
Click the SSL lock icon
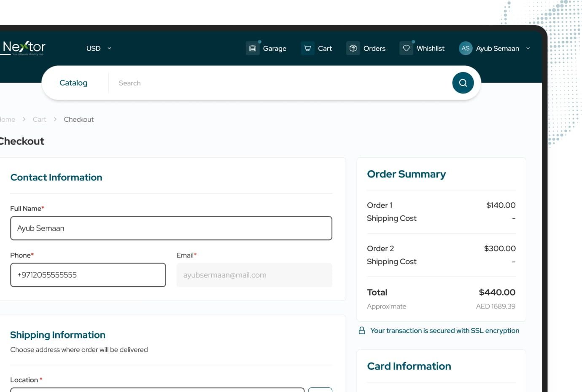(362, 330)
